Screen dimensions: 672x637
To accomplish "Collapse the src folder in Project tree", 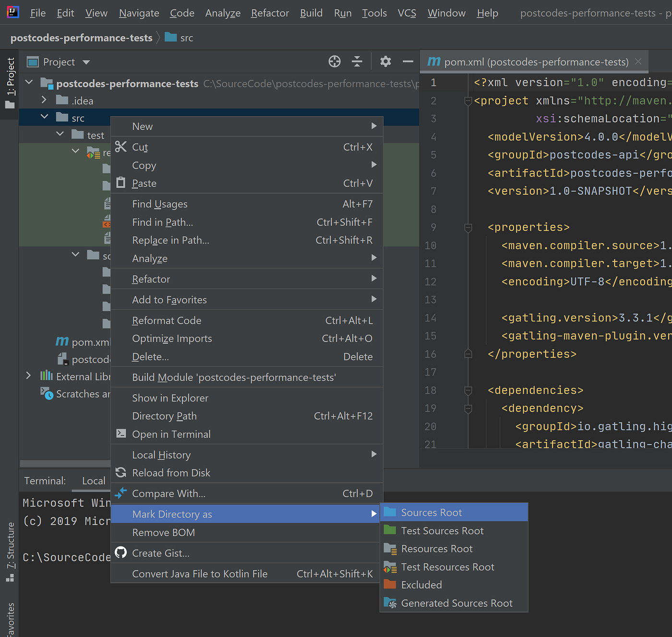I will [x=44, y=117].
